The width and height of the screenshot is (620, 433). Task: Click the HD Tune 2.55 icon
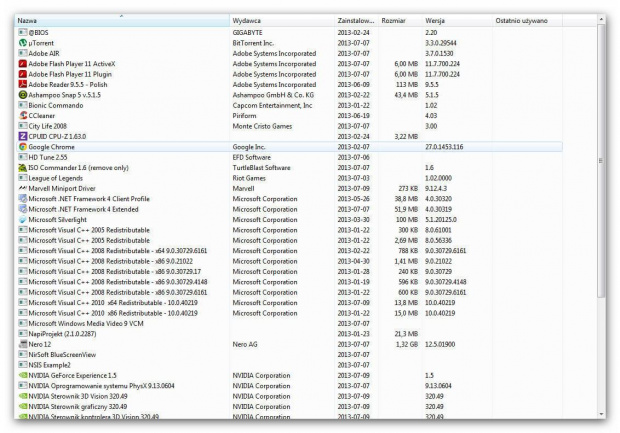pos(23,157)
